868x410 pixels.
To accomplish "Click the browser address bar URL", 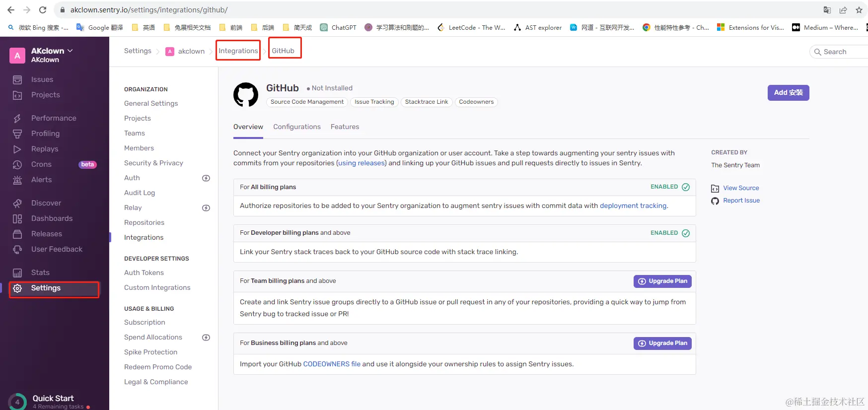I will click(x=149, y=10).
